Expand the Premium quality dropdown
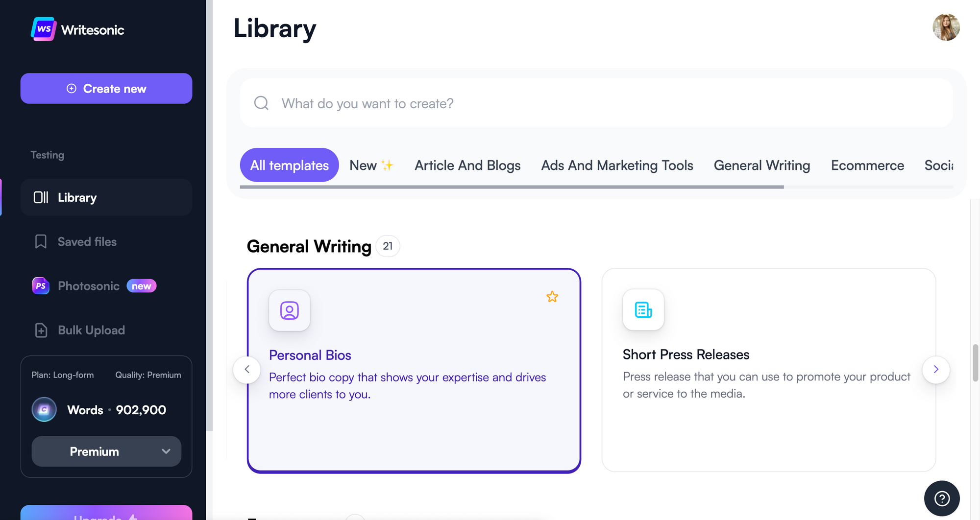Image resolution: width=980 pixels, height=520 pixels. click(x=106, y=451)
